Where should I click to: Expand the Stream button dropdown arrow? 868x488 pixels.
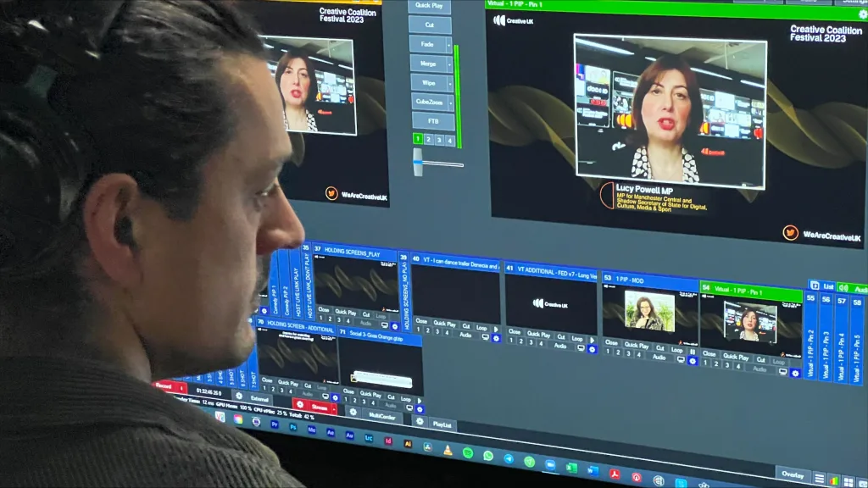click(x=334, y=408)
